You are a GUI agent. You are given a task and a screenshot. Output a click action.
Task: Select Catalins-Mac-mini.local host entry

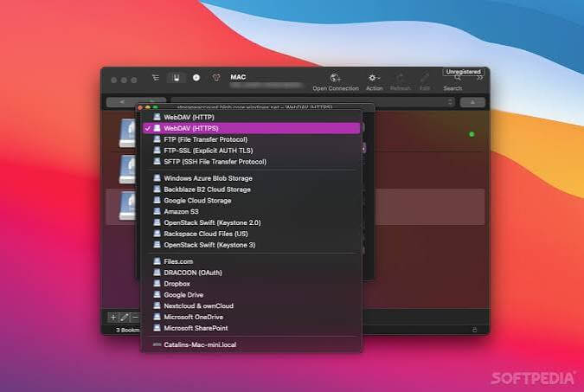pyautogui.click(x=252, y=344)
